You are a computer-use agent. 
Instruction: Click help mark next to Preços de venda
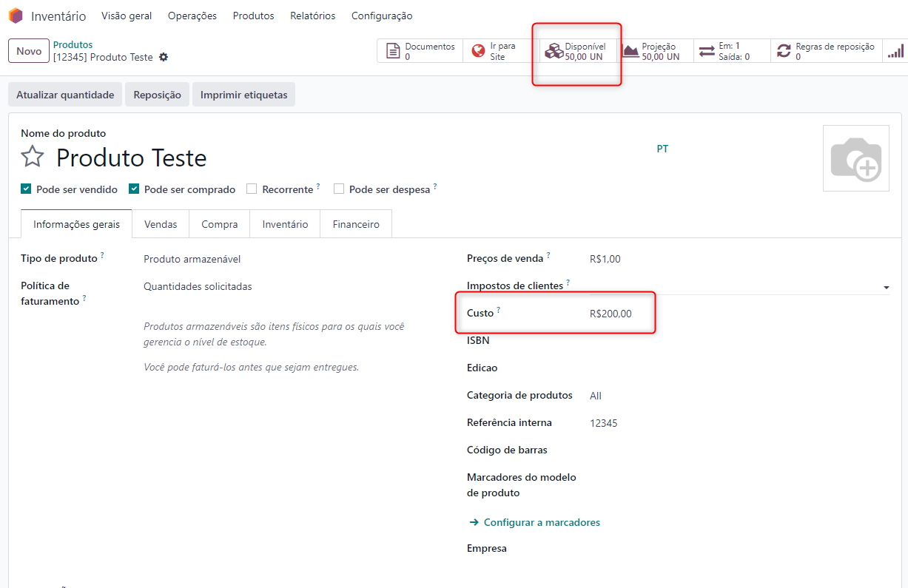coord(548,255)
